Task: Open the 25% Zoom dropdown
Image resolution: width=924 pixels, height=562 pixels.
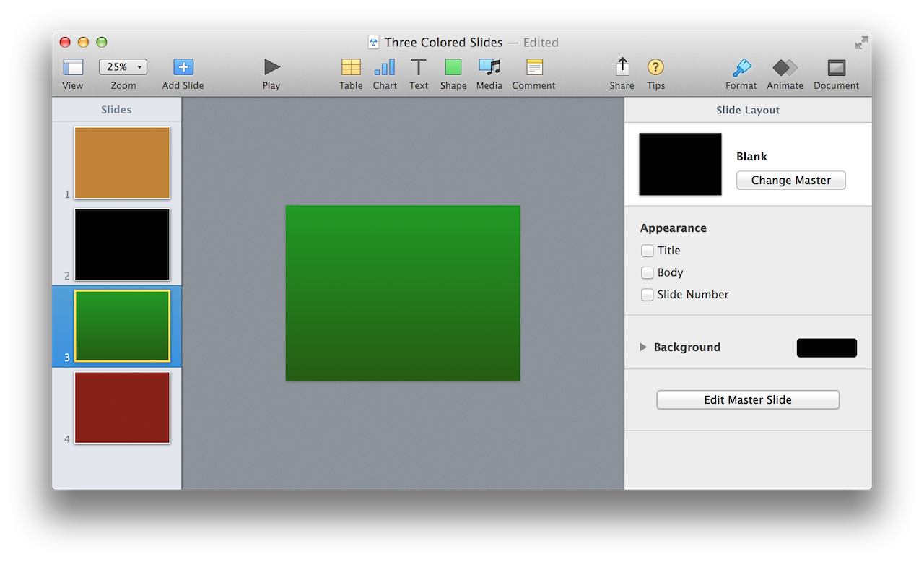Action: tap(123, 67)
